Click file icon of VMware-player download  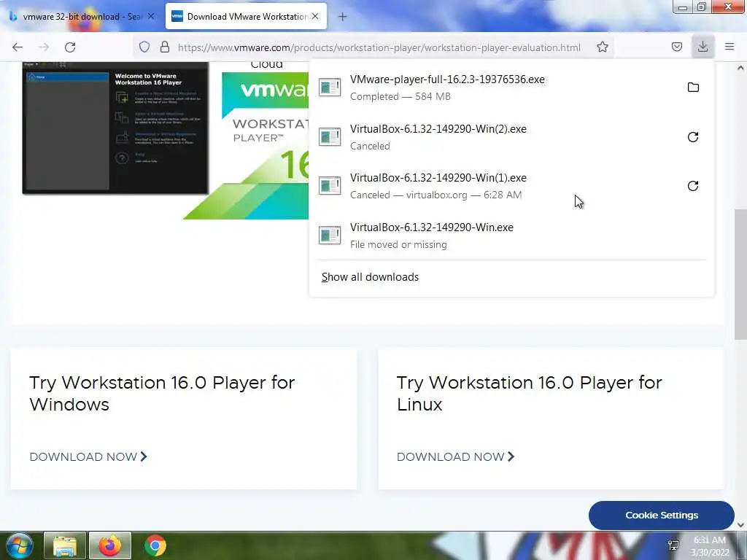tap(330, 87)
